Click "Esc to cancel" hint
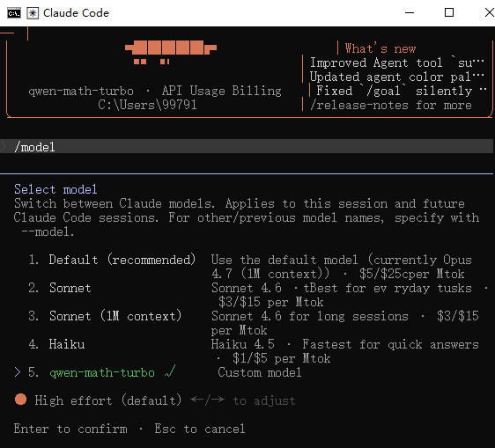 coord(200,429)
